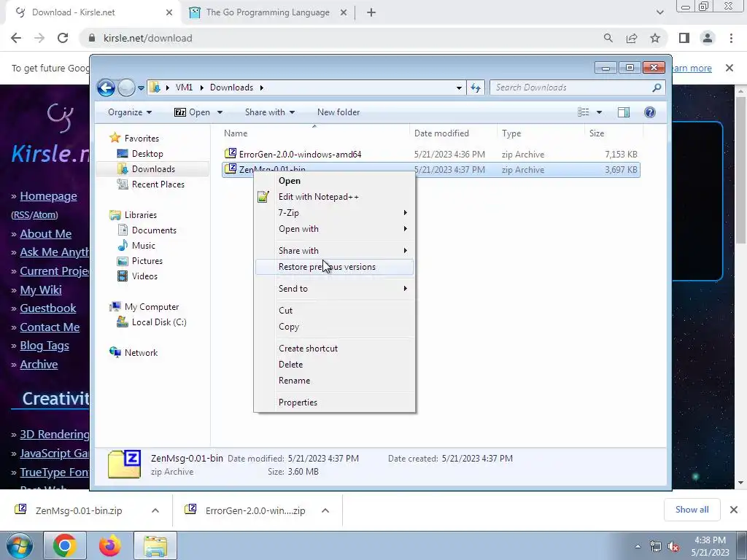Switch to The Go Programming Language tab
This screenshot has width=747, height=560.
(x=268, y=12)
